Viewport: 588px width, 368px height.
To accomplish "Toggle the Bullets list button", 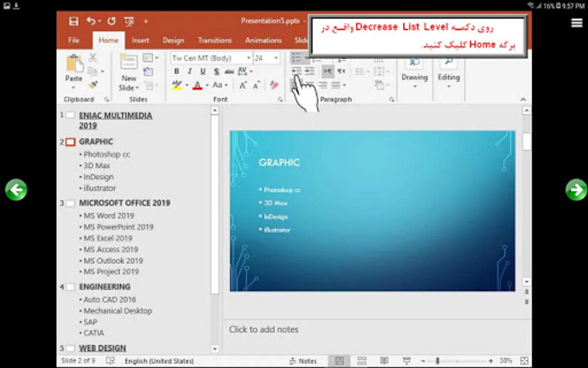I will pos(296,57).
